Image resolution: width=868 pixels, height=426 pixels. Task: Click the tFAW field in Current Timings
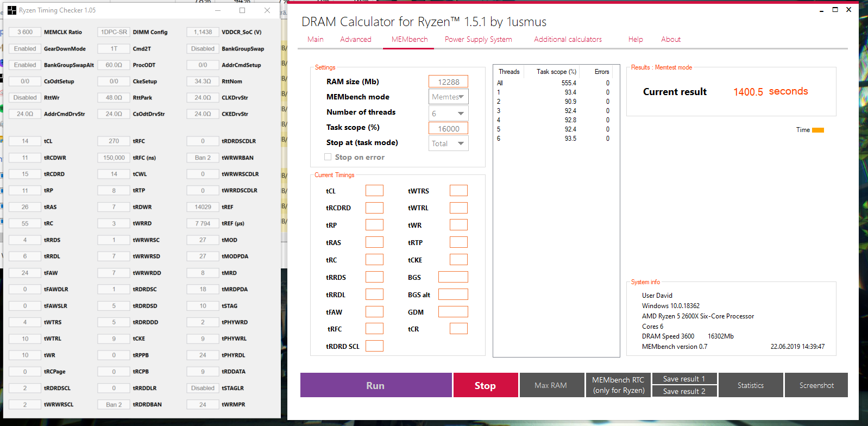point(374,312)
